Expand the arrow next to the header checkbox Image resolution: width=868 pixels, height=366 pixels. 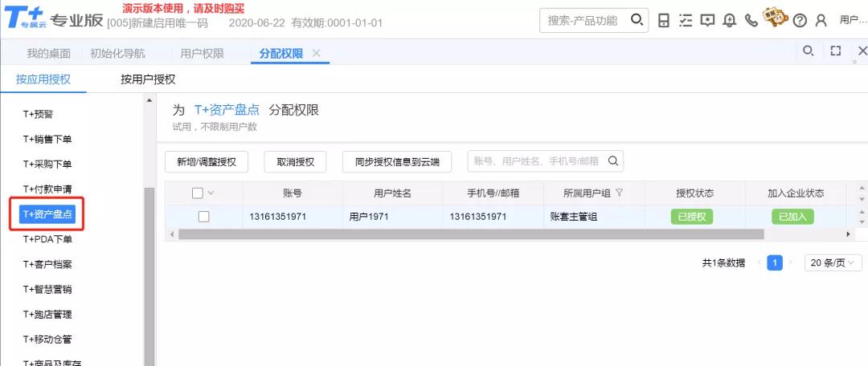click(x=211, y=193)
